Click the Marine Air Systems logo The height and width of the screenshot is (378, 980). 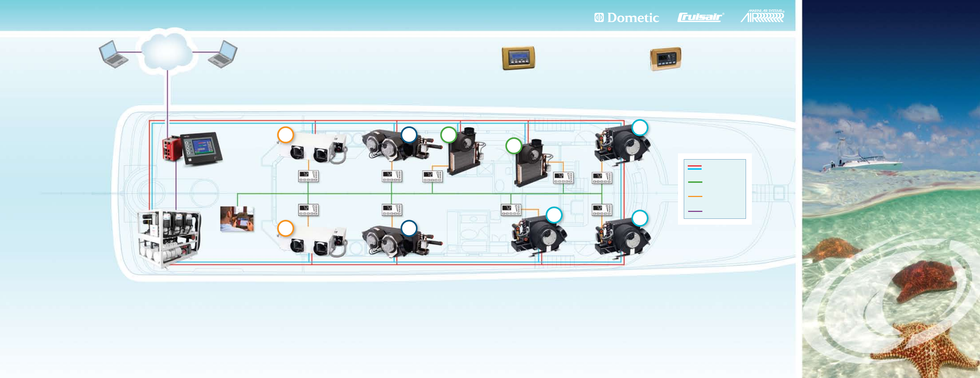tap(762, 16)
